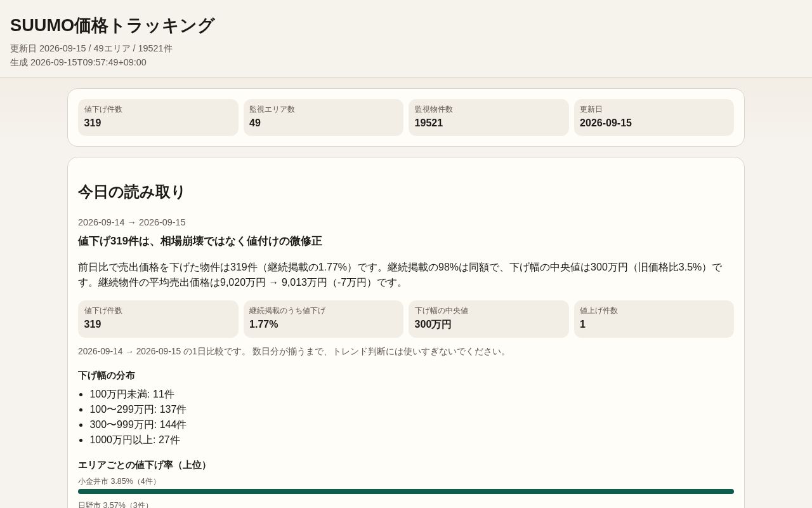The width and height of the screenshot is (812, 508).
Task: Click the 生成 timestamp line in the header
Action: (x=78, y=62)
